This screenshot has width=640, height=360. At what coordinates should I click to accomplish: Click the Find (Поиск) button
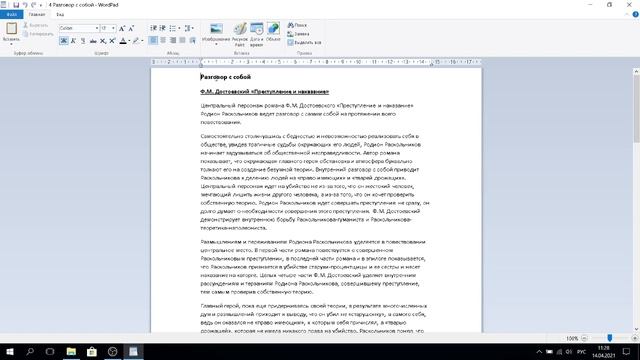click(x=297, y=25)
